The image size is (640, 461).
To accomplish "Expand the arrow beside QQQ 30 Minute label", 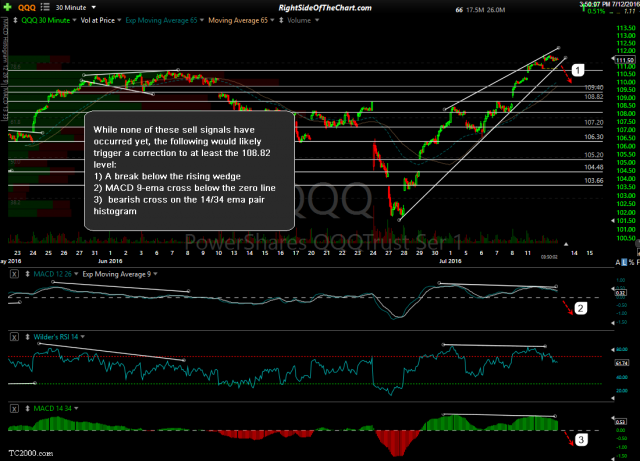I will 74,20.
